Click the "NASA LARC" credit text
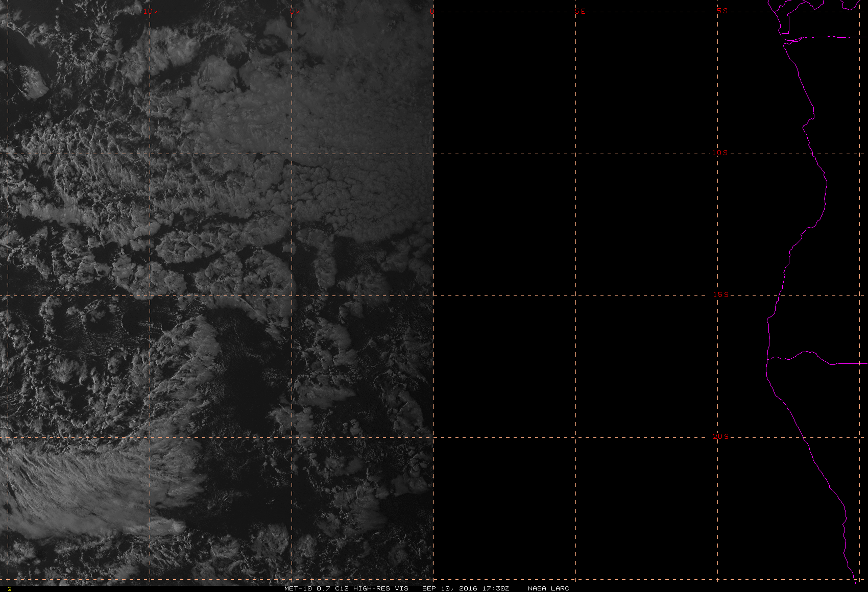Image resolution: width=868 pixels, height=592 pixels. coord(548,588)
